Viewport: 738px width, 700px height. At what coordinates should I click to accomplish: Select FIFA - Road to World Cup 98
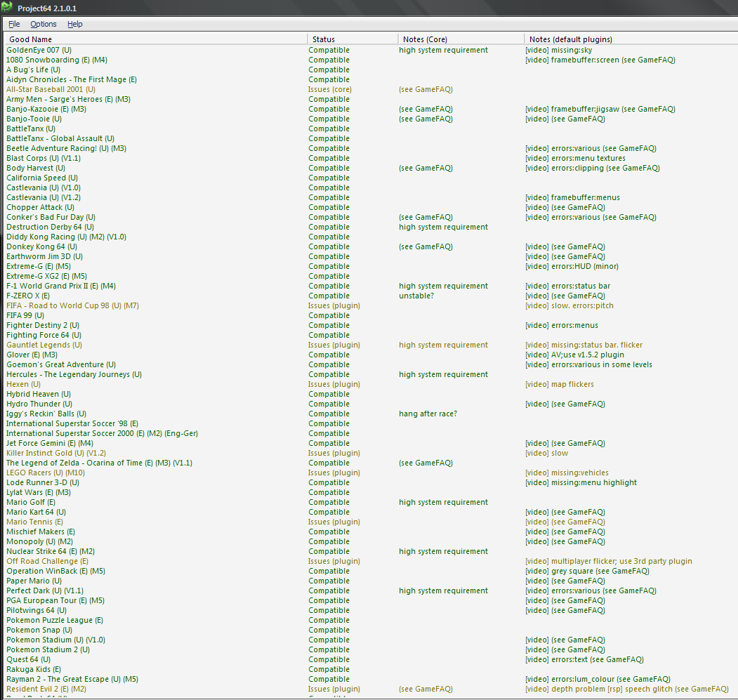(x=72, y=305)
